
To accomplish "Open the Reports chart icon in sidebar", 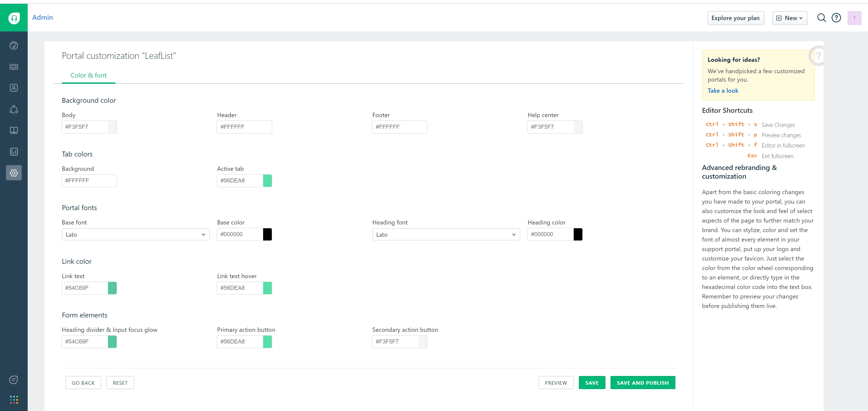I will pos(14,152).
